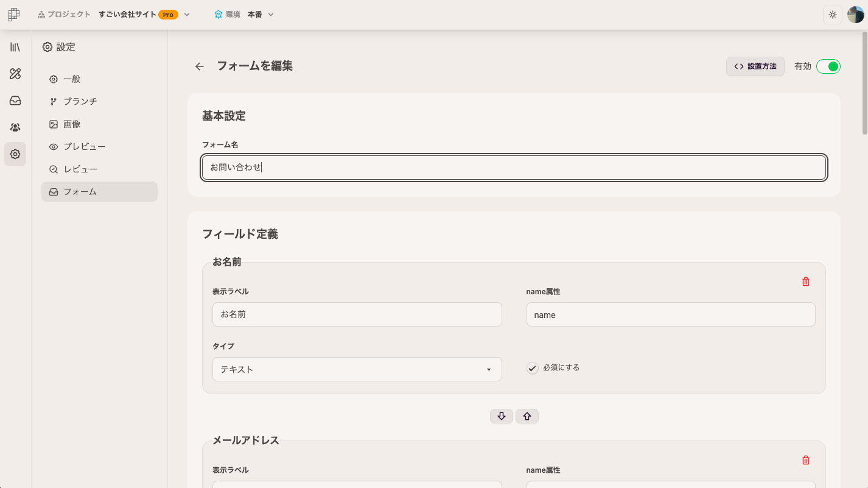Click the Pro badge

168,15
